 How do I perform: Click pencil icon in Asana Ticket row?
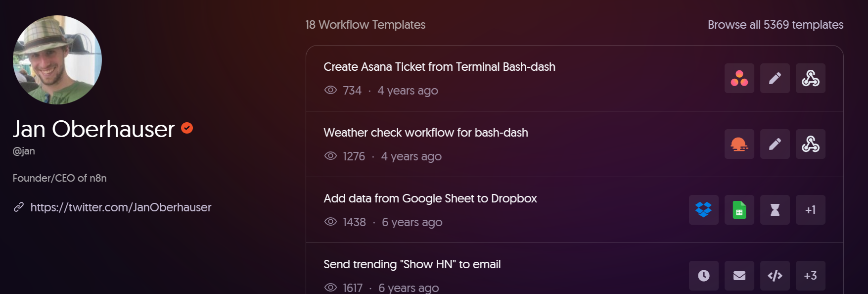[x=775, y=78]
